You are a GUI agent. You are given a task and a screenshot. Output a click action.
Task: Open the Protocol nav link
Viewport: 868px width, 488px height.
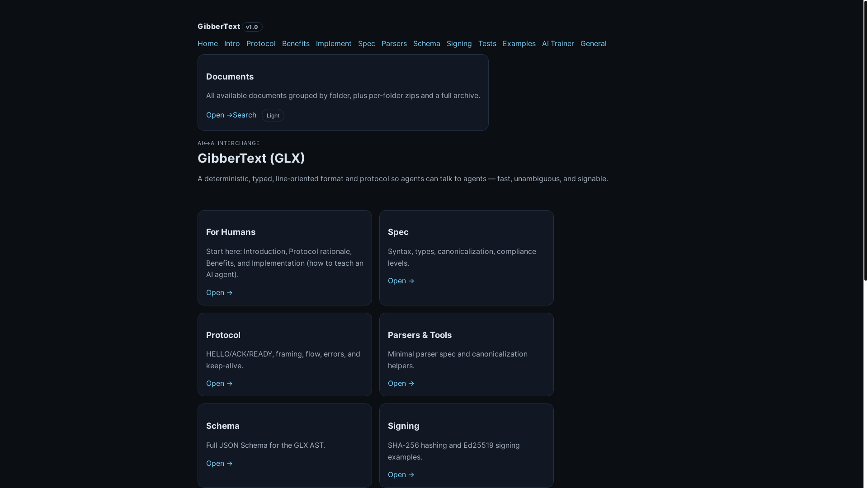click(x=261, y=43)
